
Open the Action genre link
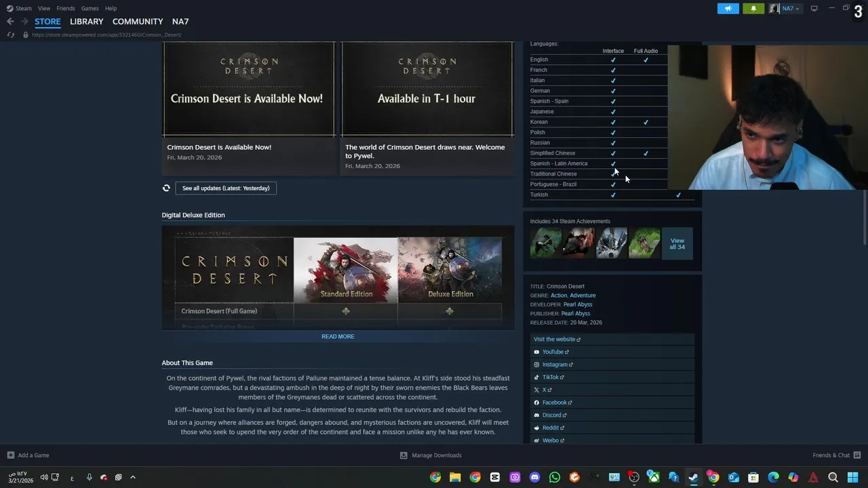click(x=559, y=296)
